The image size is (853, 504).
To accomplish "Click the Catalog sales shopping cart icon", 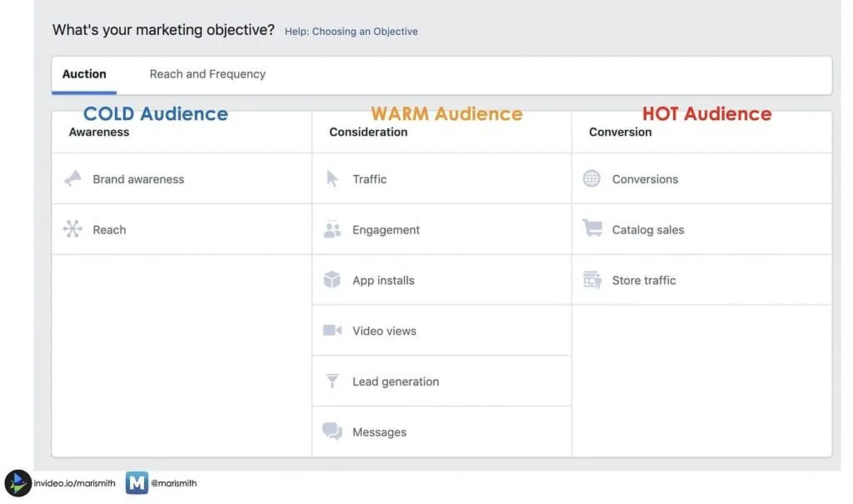I will tap(591, 229).
